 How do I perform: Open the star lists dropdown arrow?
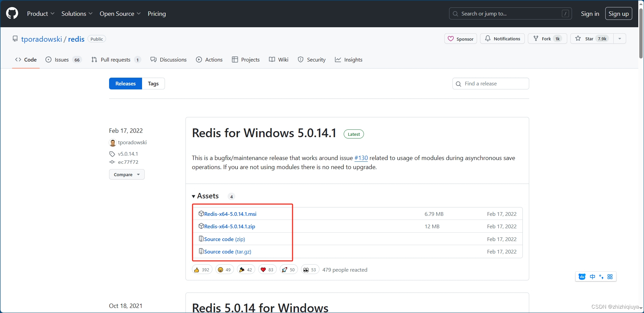(620, 39)
